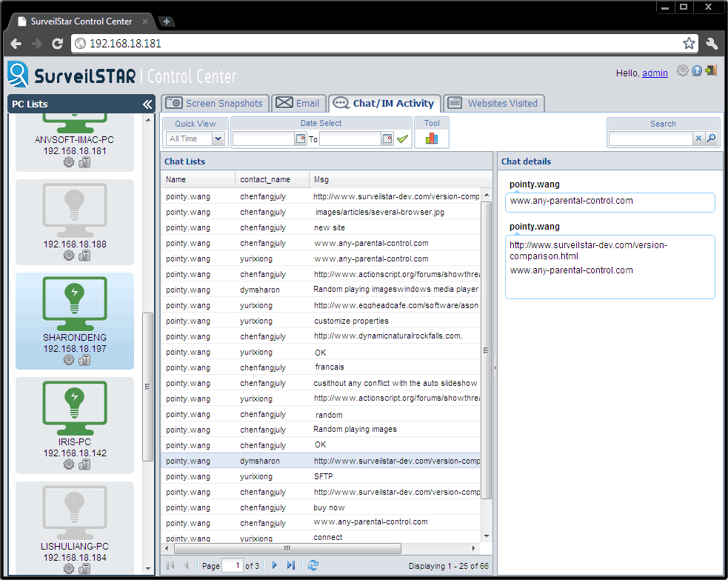Select the SHARONDENG computer monitor
Image resolution: width=728 pixels, height=580 pixels.
coord(75,304)
